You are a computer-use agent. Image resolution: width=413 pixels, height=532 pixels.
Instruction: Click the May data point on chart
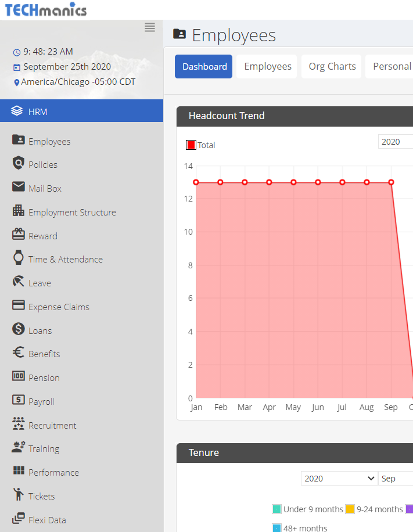(293, 182)
